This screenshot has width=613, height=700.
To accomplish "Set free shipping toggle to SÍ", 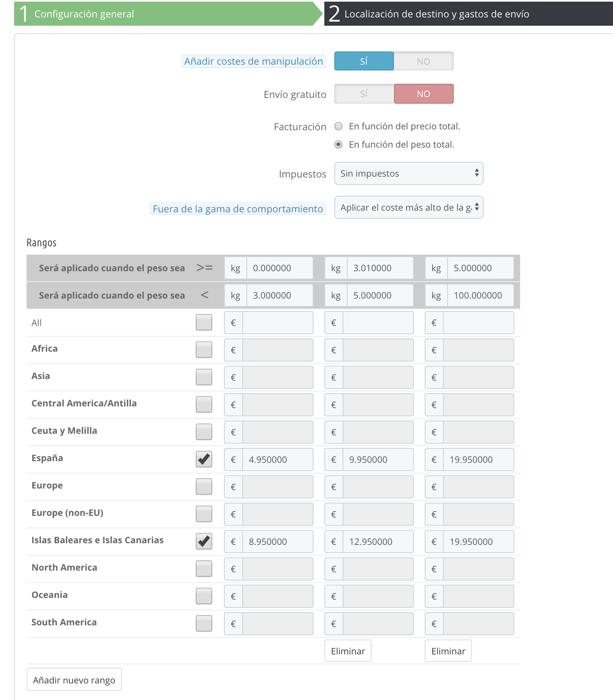I will 364,94.
